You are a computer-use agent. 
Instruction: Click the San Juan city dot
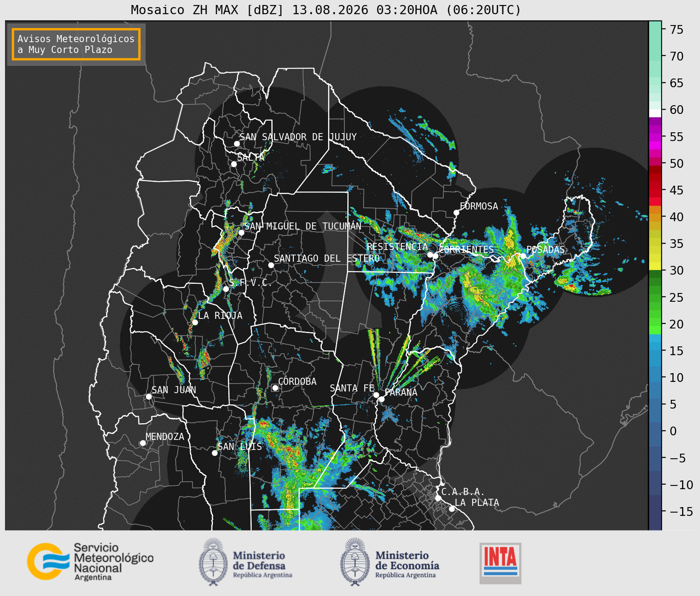[x=149, y=396]
